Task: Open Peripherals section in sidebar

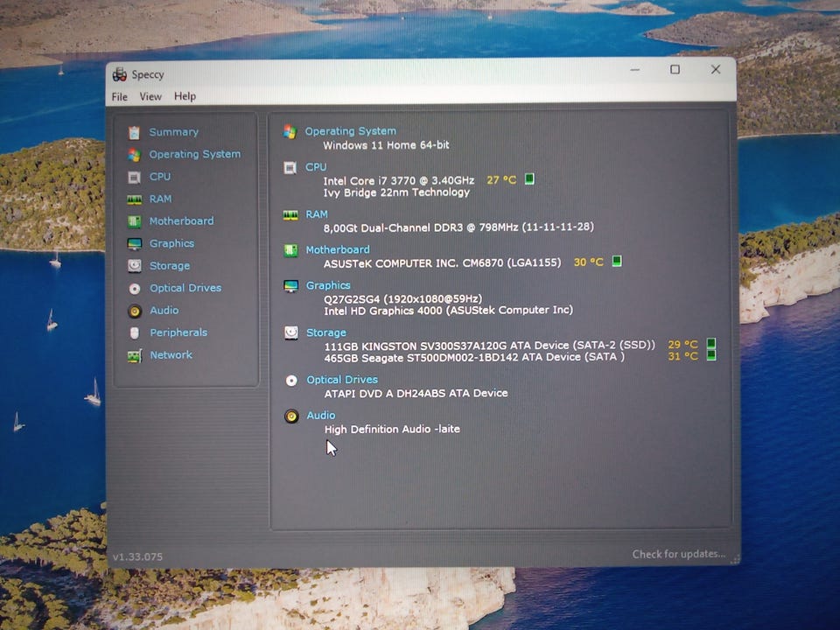Action: click(x=178, y=332)
